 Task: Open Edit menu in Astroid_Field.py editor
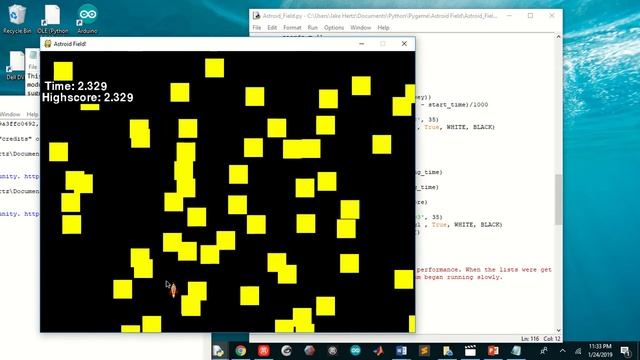click(x=272, y=28)
